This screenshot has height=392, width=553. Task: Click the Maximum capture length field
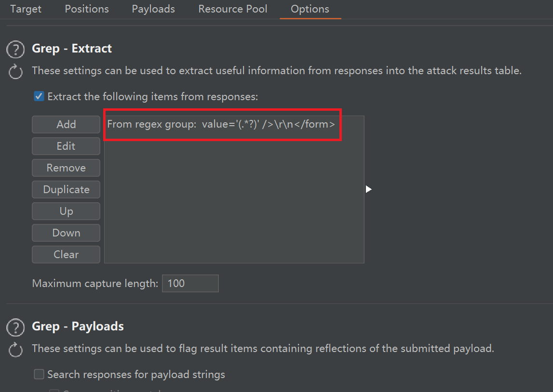click(190, 283)
